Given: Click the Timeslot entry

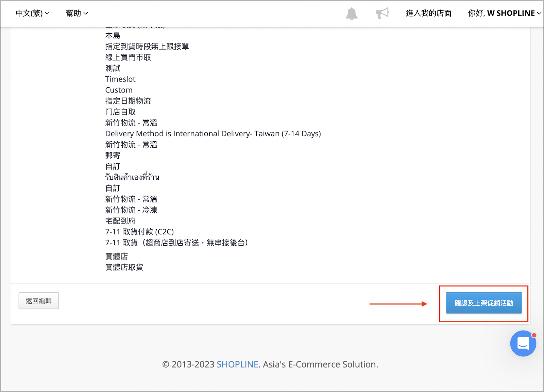Looking at the screenshot, I should 120,79.
